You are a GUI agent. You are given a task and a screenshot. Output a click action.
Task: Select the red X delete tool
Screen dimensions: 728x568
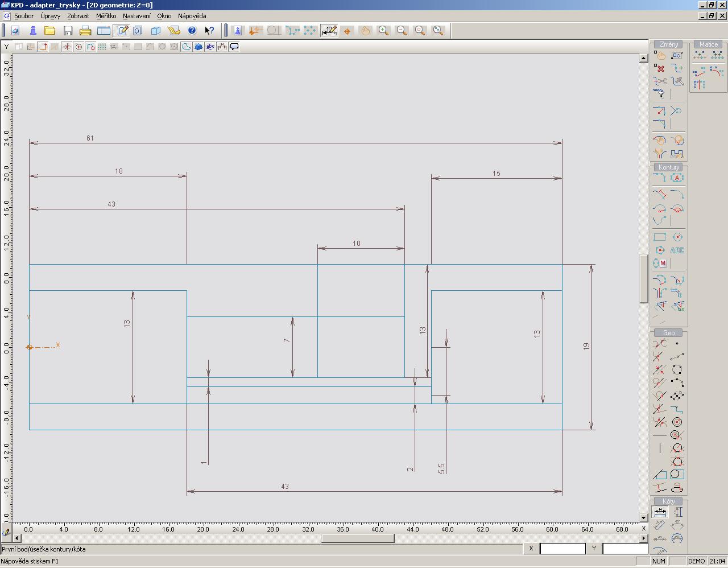(660, 68)
